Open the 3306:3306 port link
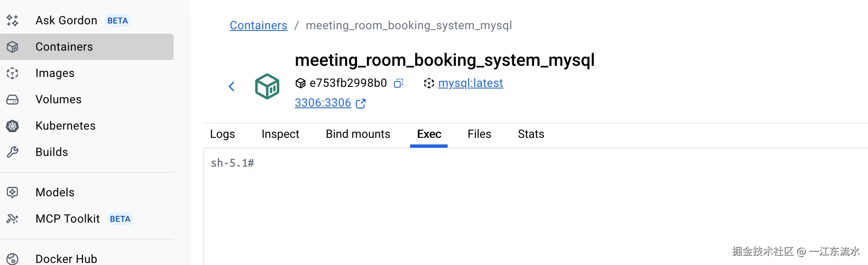 [323, 103]
